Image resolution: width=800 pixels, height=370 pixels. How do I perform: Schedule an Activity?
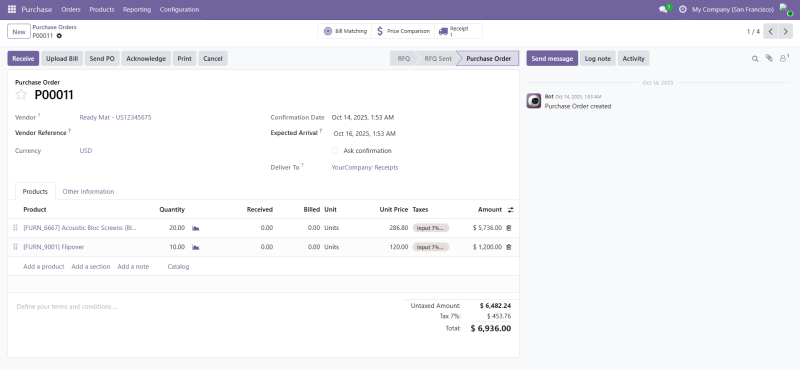point(634,59)
